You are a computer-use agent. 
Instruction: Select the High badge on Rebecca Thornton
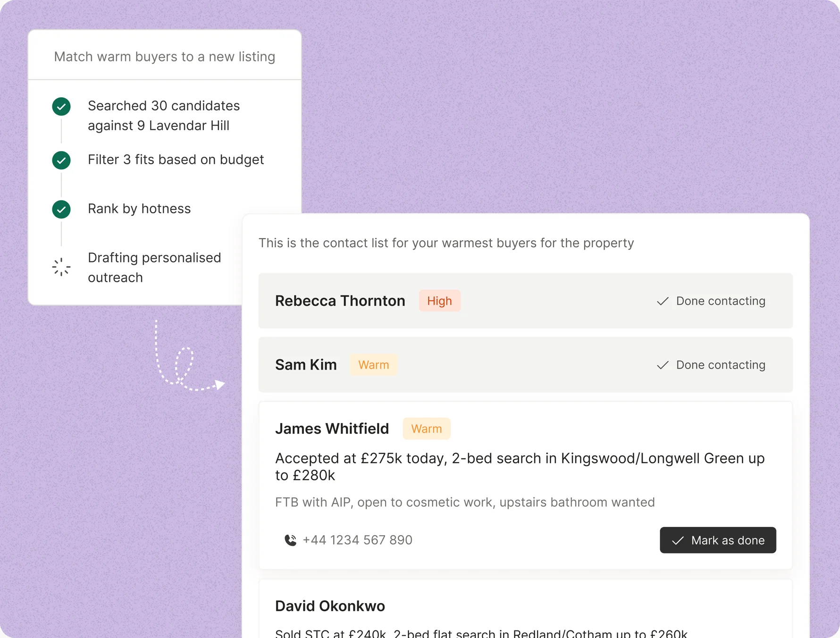[439, 301]
